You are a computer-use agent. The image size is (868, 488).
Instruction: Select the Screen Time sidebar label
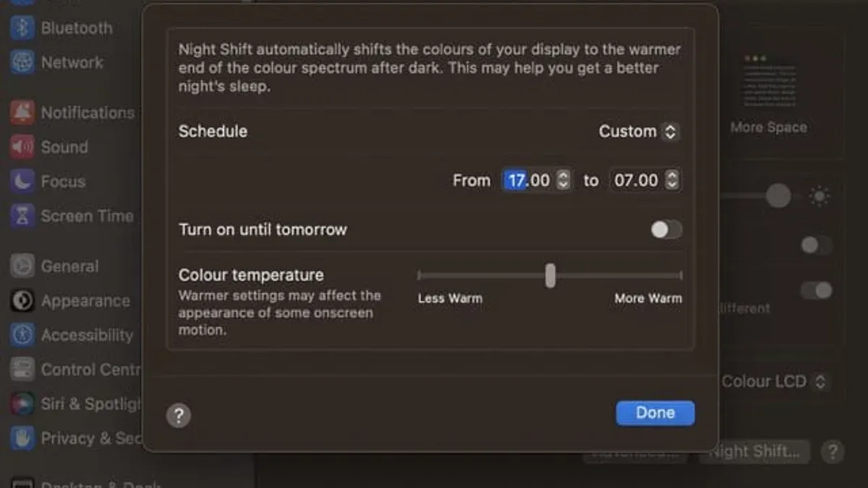tap(87, 215)
